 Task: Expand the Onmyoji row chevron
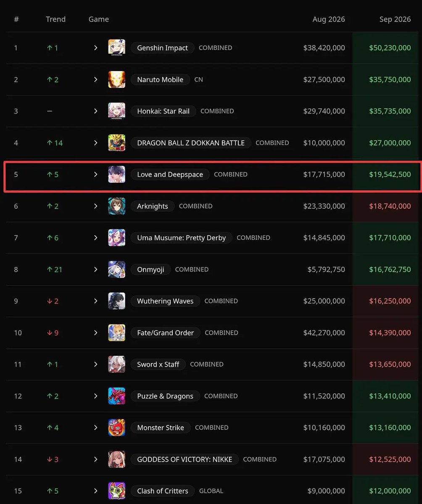tap(95, 269)
